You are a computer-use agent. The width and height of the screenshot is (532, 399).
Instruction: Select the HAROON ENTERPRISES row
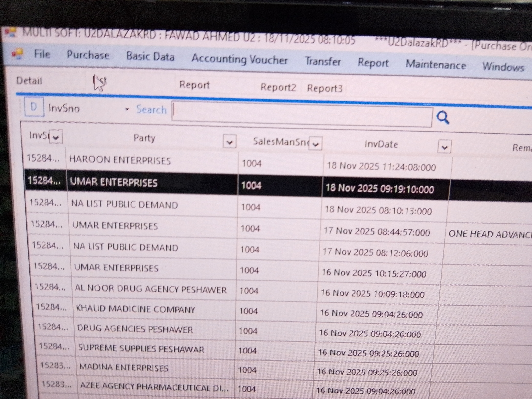pyautogui.click(x=120, y=160)
